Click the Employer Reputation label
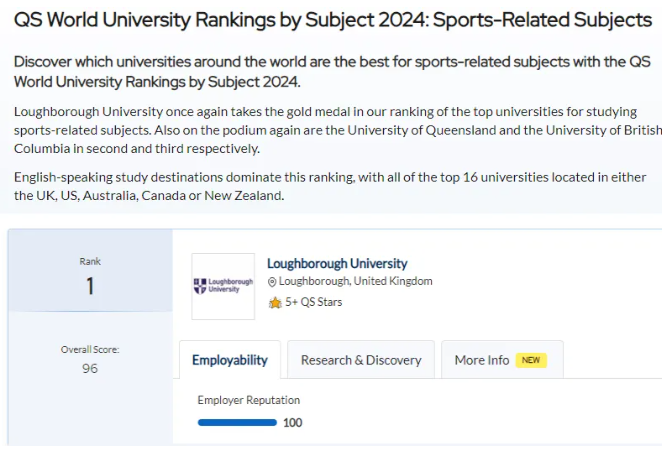662x449 pixels. point(248,400)
